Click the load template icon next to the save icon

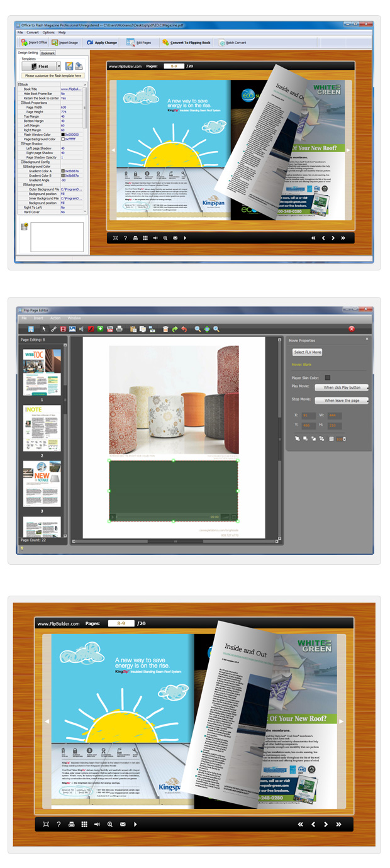coord(79,66)
